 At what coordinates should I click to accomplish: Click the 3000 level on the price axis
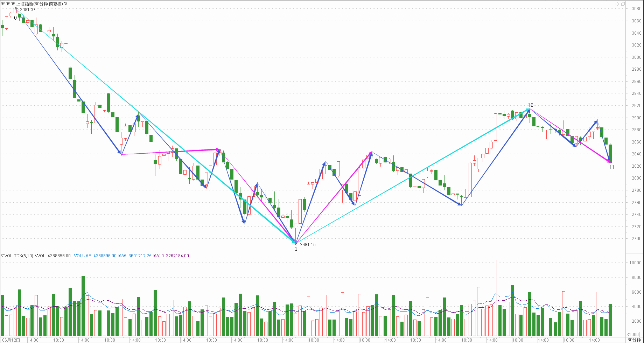(636, 57)
